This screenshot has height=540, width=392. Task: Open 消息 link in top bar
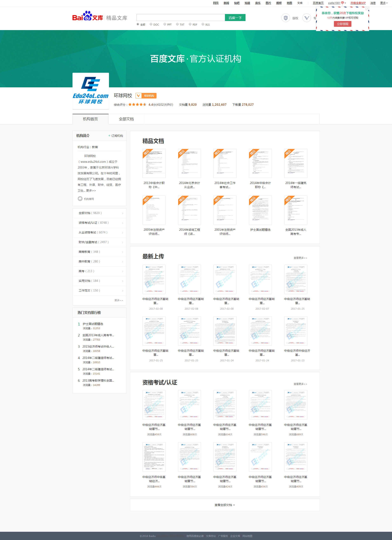373,3
